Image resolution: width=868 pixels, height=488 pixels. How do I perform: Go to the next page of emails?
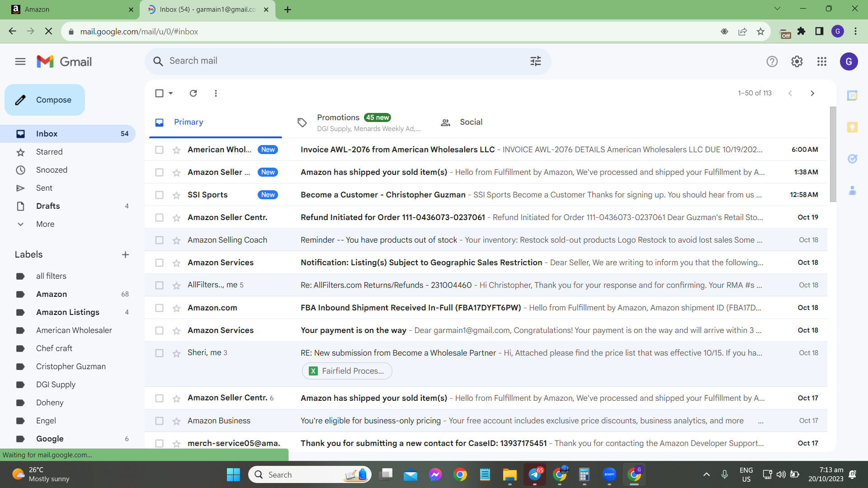click(812, 93)
